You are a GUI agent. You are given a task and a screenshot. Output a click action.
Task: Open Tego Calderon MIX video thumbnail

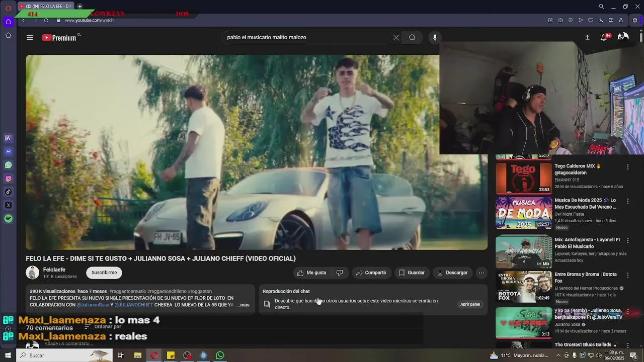click(x=524, y=178)
